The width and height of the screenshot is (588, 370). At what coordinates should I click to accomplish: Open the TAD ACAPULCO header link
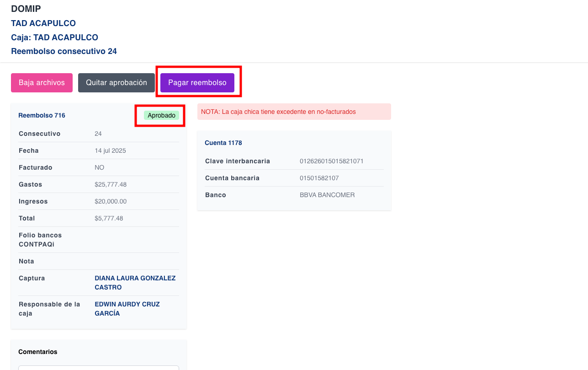click(43, 23)
